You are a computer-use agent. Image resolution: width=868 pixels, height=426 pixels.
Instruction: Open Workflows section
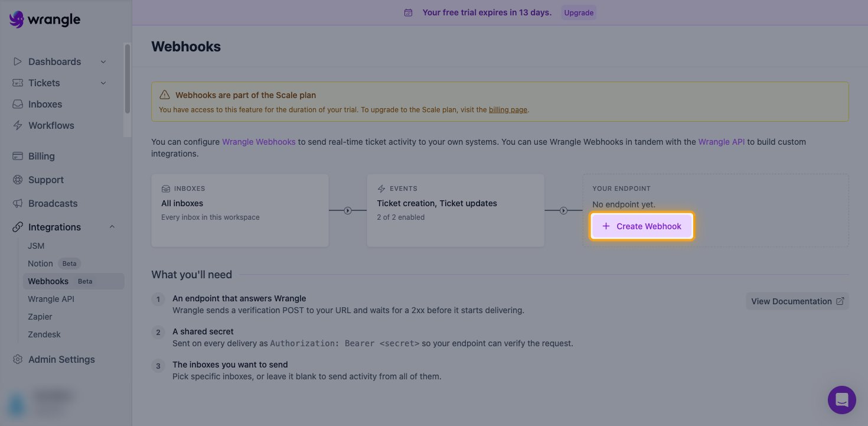51,125
